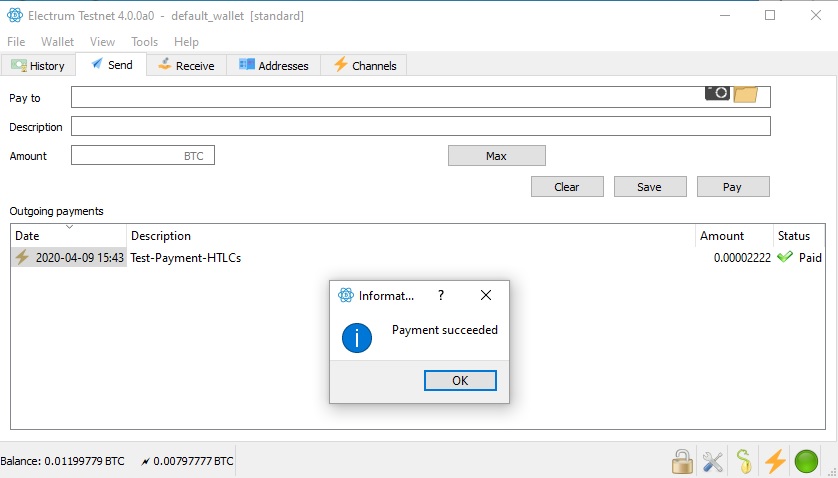Click the Status column header
838x478 pixels.
[799, 236]
